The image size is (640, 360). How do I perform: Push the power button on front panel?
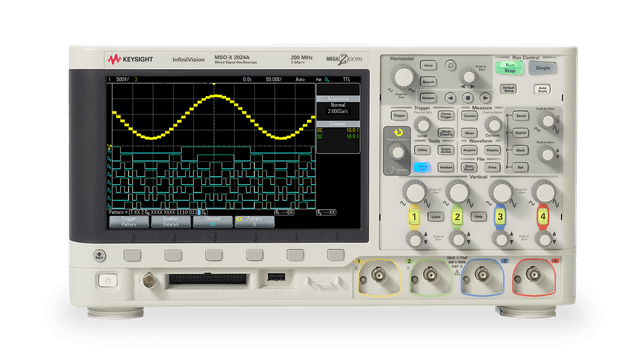[x=108, y=280]
